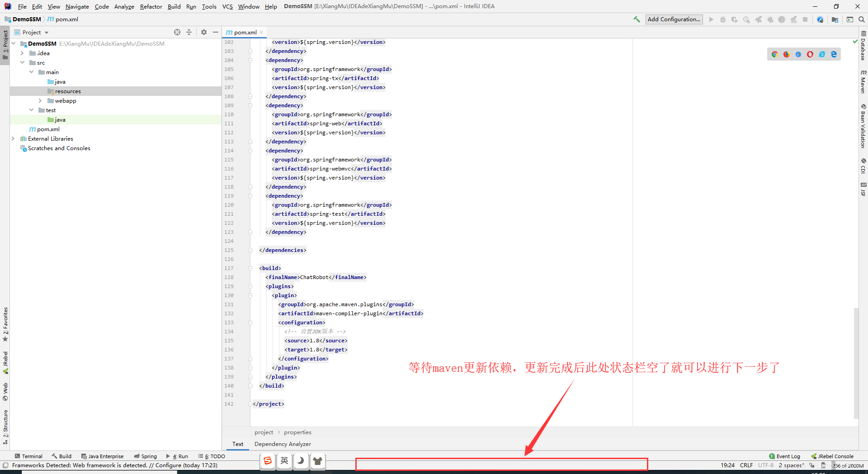Open the Refactor menu
868x474 pixels.
point(151,6)
